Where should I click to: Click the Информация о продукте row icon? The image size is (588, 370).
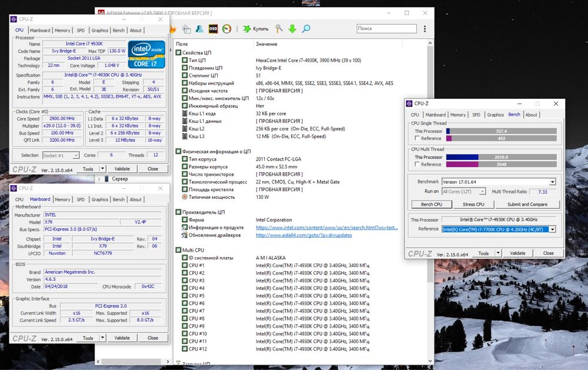point(184,227)
